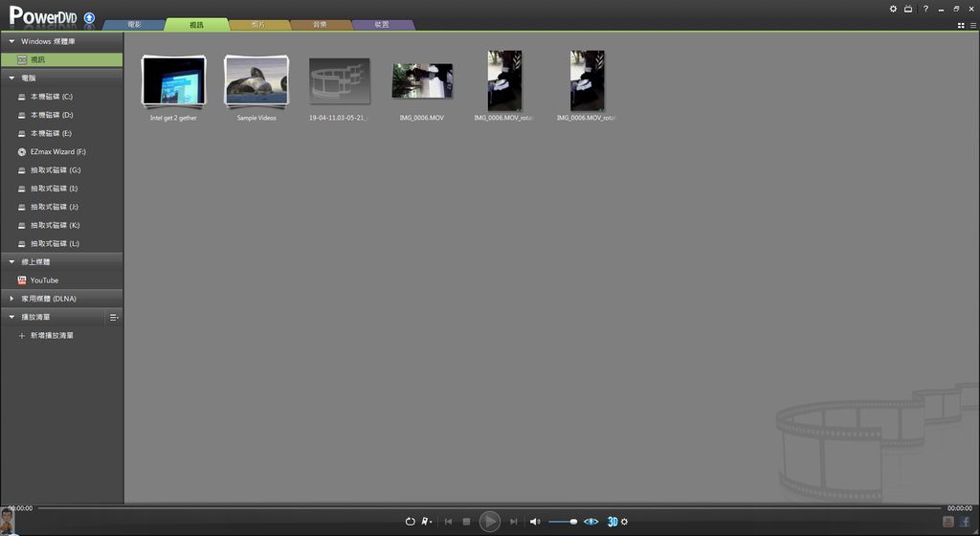Open help via the question mark icon
Screen dimensions: 980x536
[925, 9]
